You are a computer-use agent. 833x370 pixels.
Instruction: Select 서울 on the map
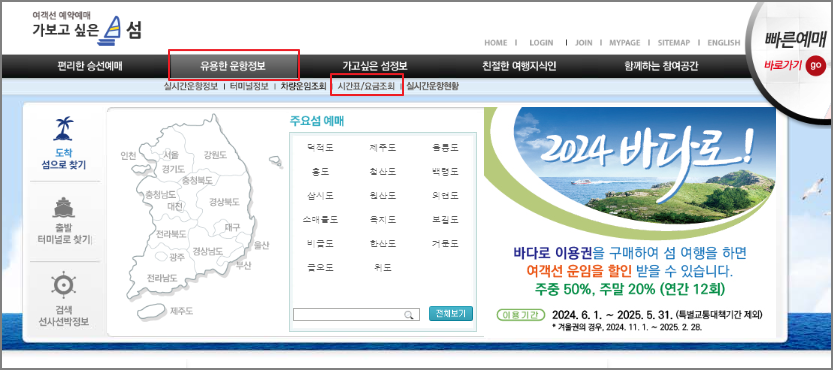pos(171,155)
